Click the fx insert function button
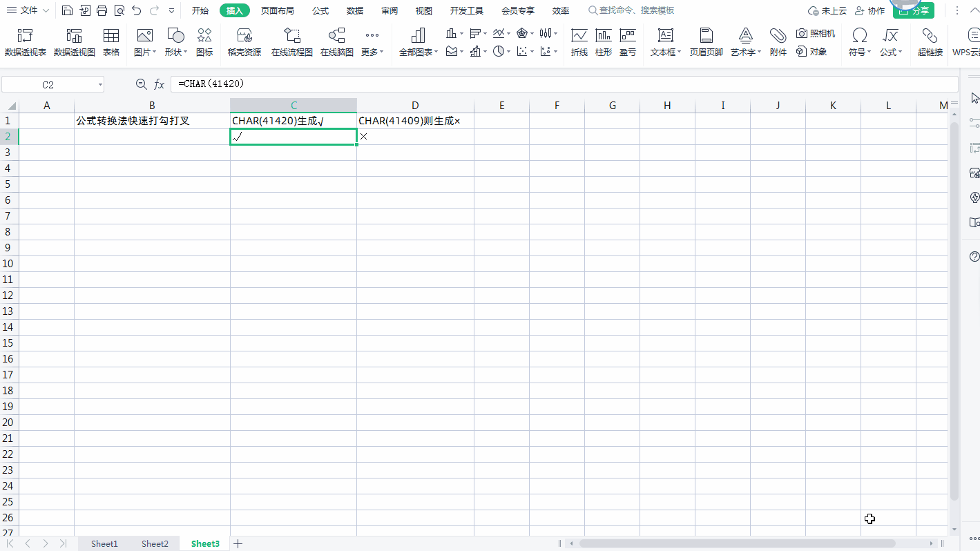 click(160, 84)
